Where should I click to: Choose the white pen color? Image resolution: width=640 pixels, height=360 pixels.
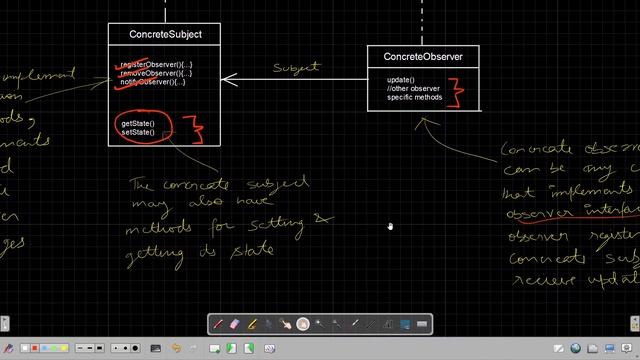pos(25,348)
